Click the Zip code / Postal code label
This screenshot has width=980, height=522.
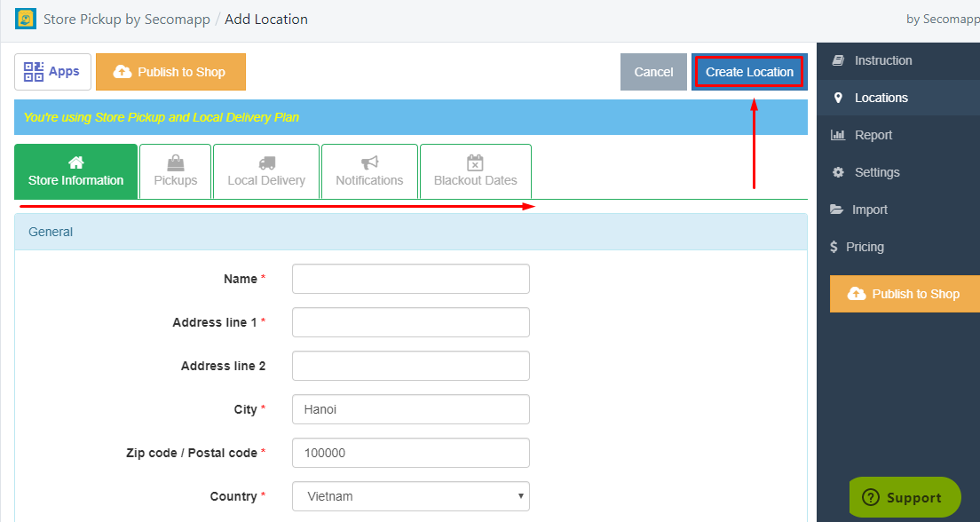192,453
